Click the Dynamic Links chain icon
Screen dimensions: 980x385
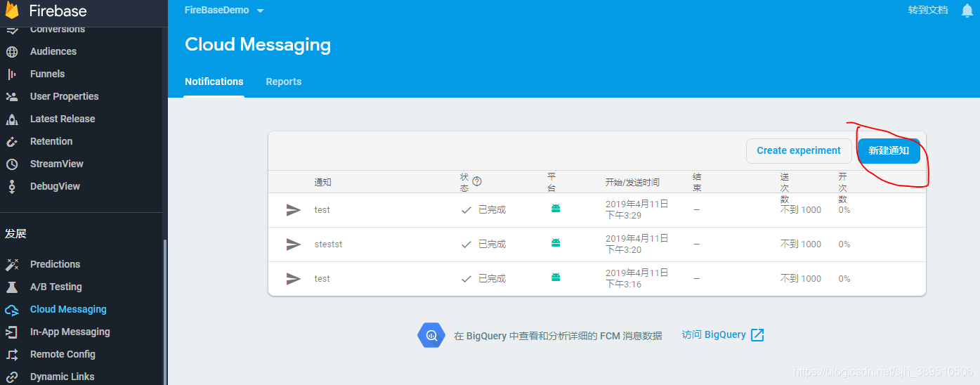[12, 377]
